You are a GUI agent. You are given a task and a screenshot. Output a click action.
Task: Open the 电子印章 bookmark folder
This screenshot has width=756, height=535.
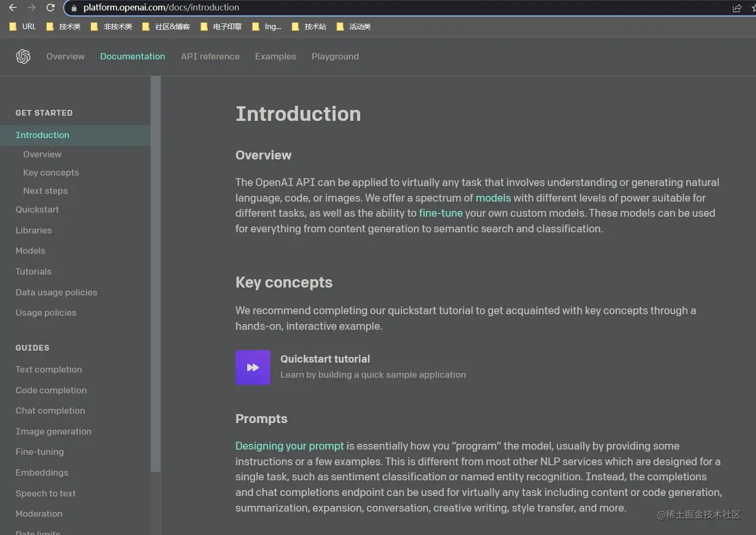tap(221, 27)
